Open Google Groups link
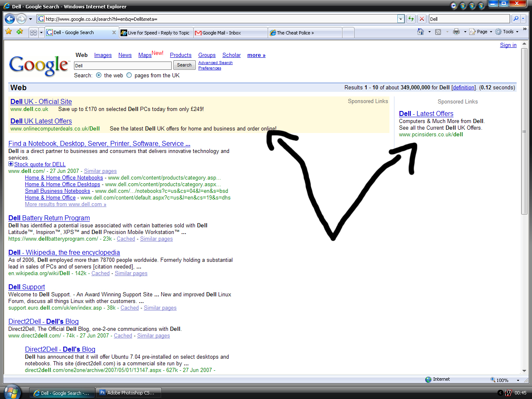 click(207, 55)
